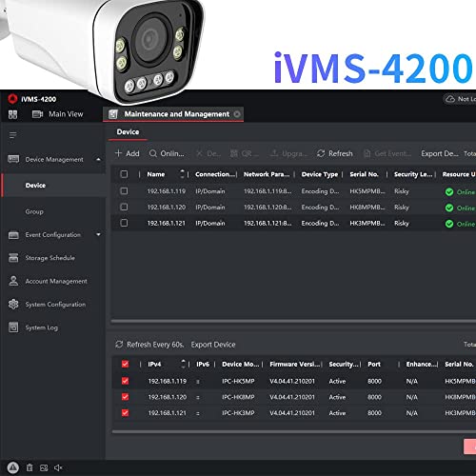
Task: Open the alarm warning icon in status bar
Action: (13, 467)
